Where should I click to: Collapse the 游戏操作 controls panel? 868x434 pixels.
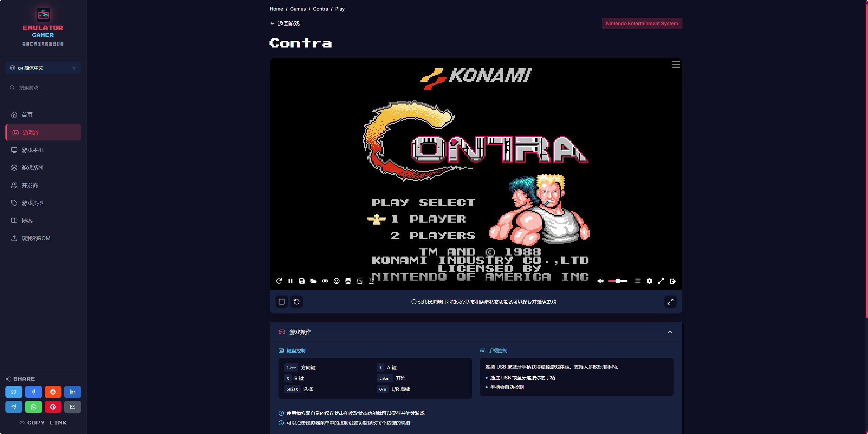click(670, 332)
